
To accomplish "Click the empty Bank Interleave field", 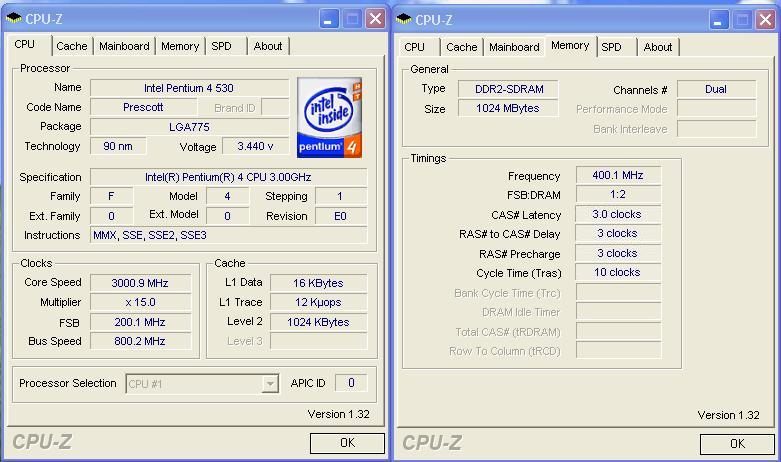I will [x=716, y=128].
